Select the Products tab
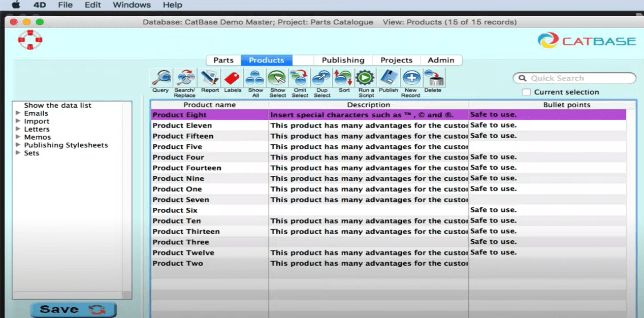 click(266, 60)
